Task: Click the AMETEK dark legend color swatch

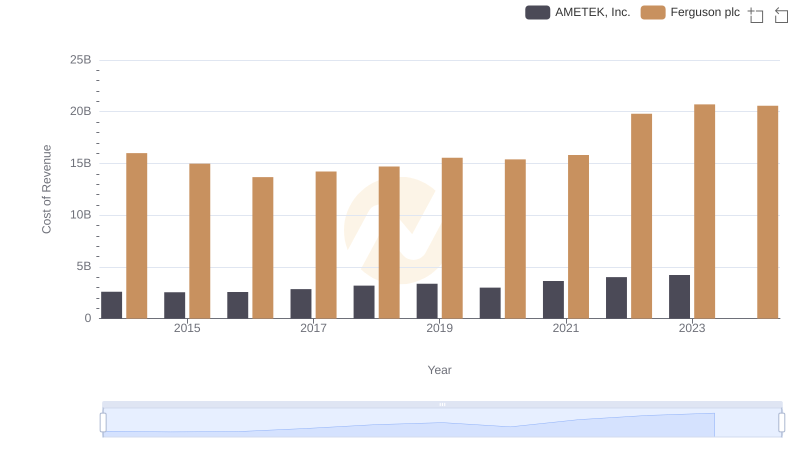Action: (x=537, y=12)
